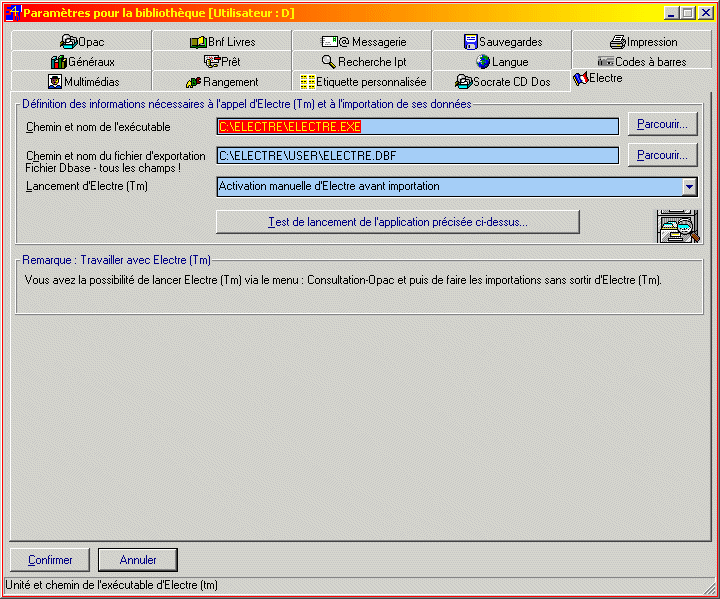Click the Chemin et nom du fichier d'exportation label
This screenshot has height=599, width=720.
click(115, 156)
